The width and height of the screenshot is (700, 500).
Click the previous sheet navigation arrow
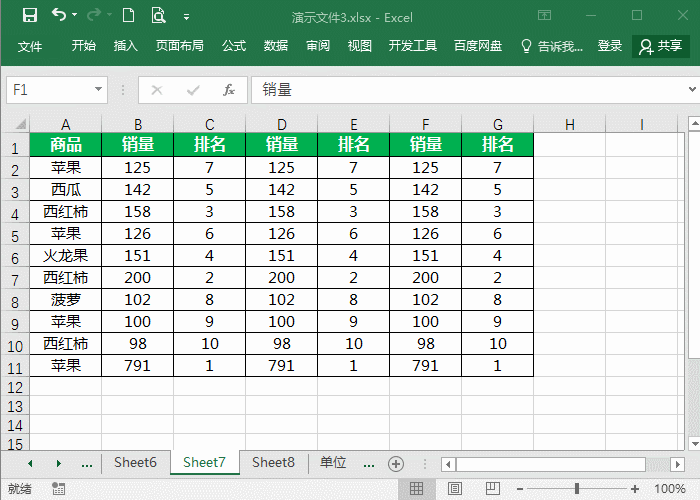click(30, 463)
